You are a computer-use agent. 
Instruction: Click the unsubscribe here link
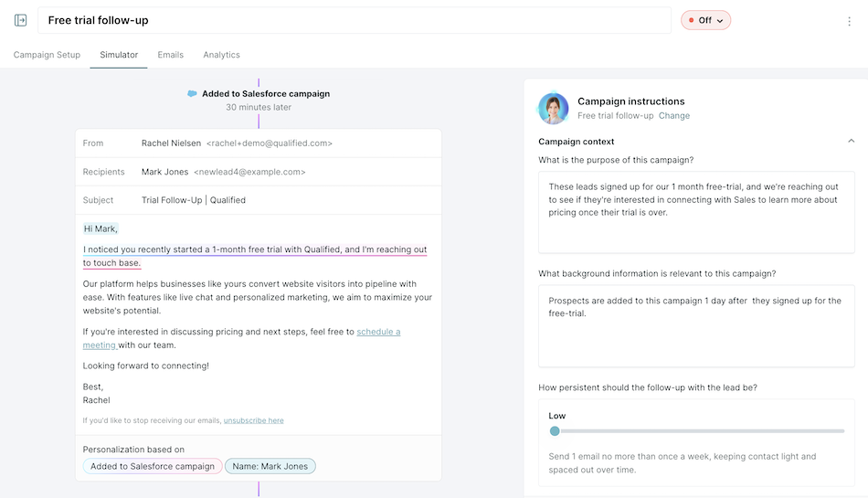(253, 420)
